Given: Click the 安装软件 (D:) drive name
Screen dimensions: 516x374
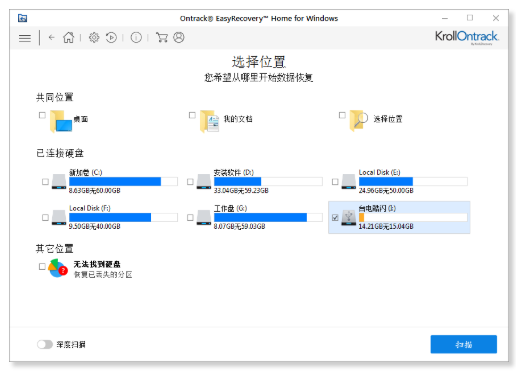Looking at the screenshot, I should click(x=234, y=172).
